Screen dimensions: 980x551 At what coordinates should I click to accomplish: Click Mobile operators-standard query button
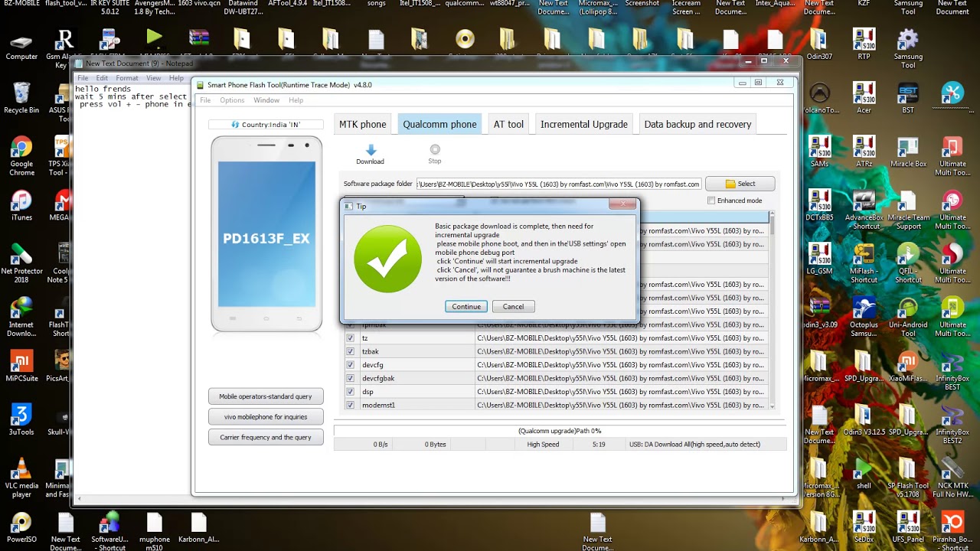click(x=266, y=396)
